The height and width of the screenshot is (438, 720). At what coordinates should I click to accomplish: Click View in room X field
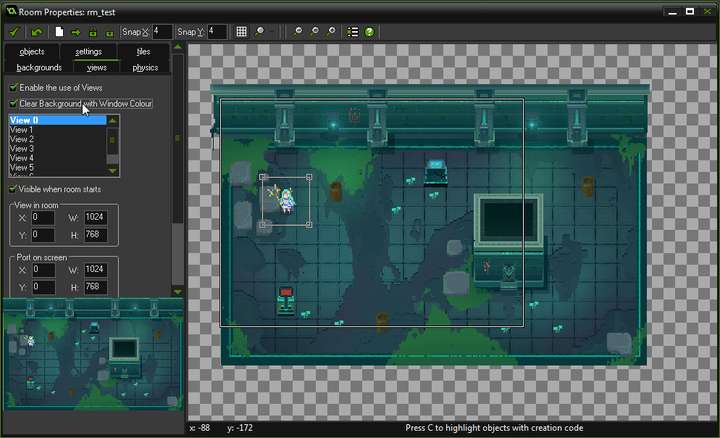point(43,217)
